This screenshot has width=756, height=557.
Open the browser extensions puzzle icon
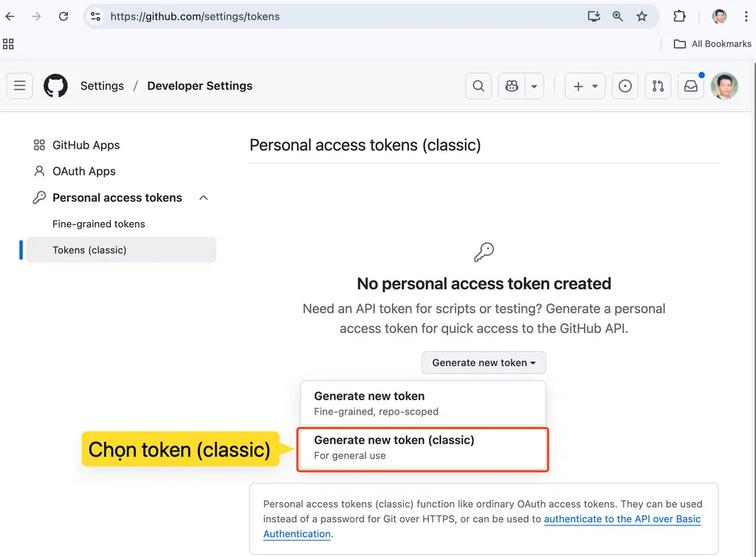678,15
